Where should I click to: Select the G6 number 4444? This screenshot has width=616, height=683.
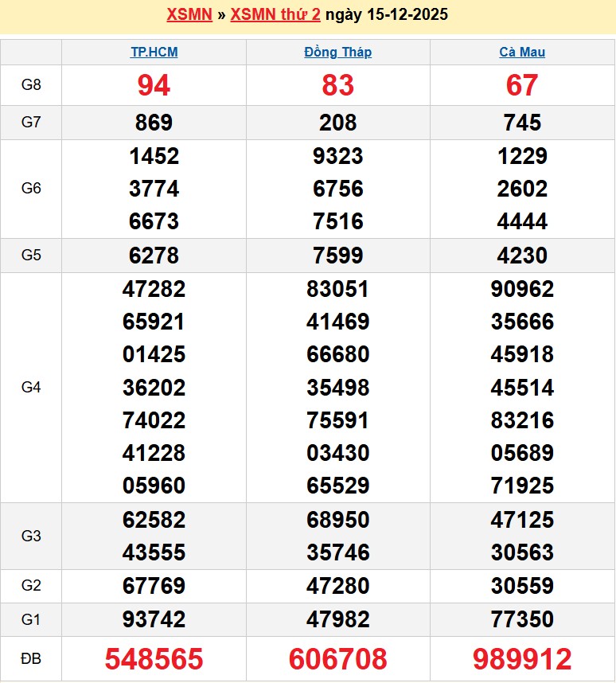click(x=522, y=221)
